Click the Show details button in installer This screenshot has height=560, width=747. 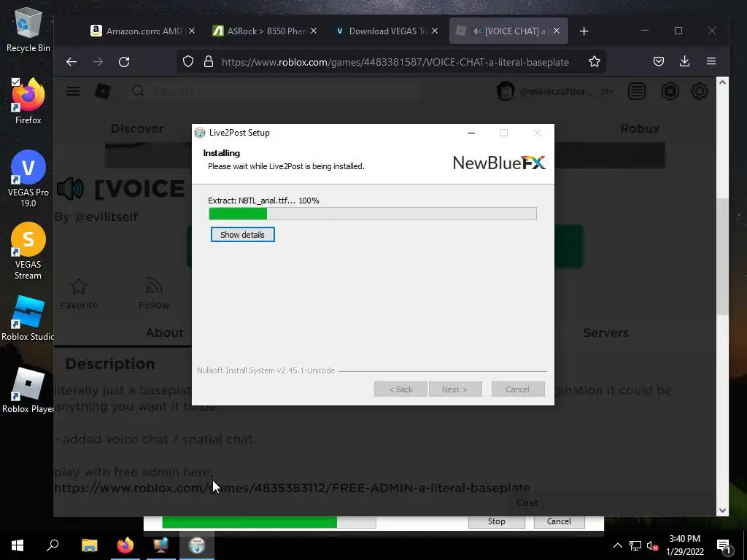pyautogui.click(x=242, y=235)
